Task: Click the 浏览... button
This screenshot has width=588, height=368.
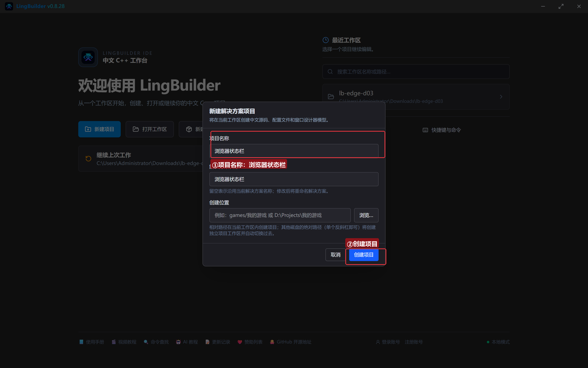Action: [366, 215]
